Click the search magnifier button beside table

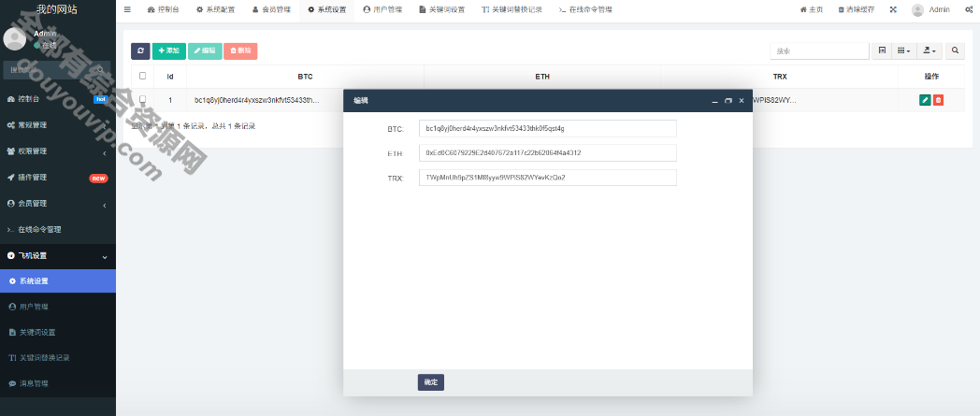(955, 50)
